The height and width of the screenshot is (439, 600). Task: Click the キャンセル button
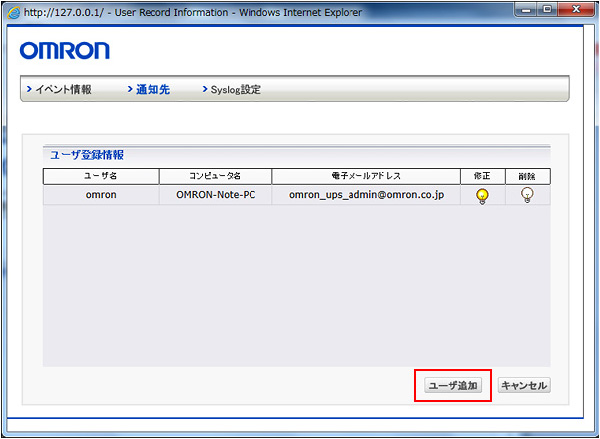tap(525, 385)
